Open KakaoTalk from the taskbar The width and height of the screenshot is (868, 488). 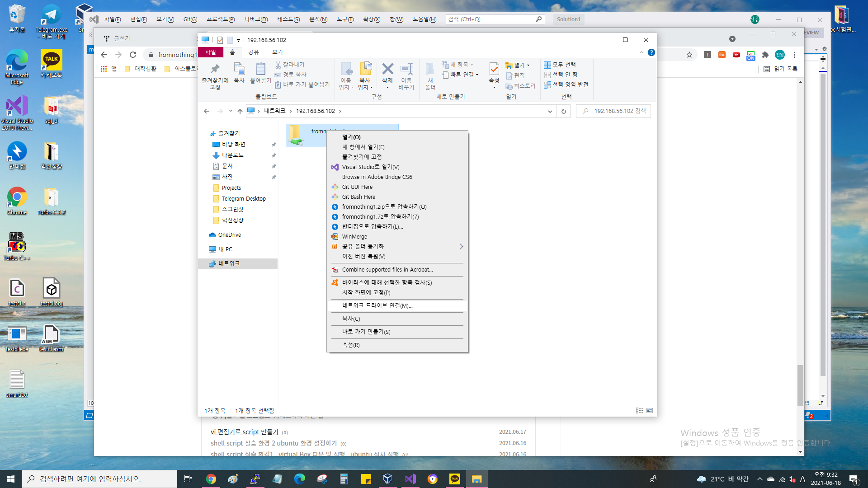point(454,479)
